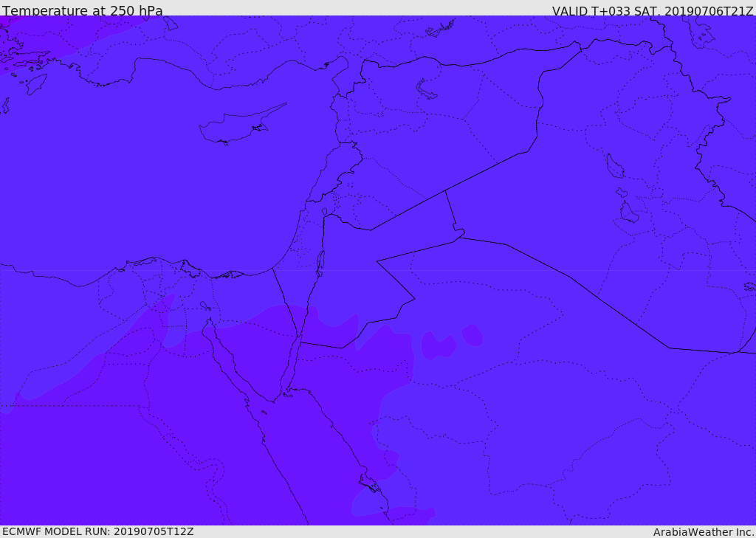The image size is (756, 538).
Task: Click the "VALID T+033 SAT. 20190706T21Z" label
Action: click(653, 10)
